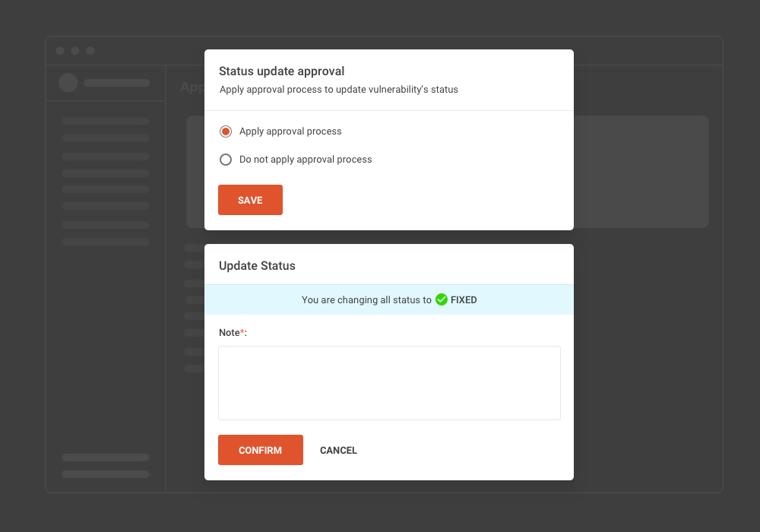The width and height of the screenshot is (760, 532).
Task: Click the CANCEL link
Action: 338,450
